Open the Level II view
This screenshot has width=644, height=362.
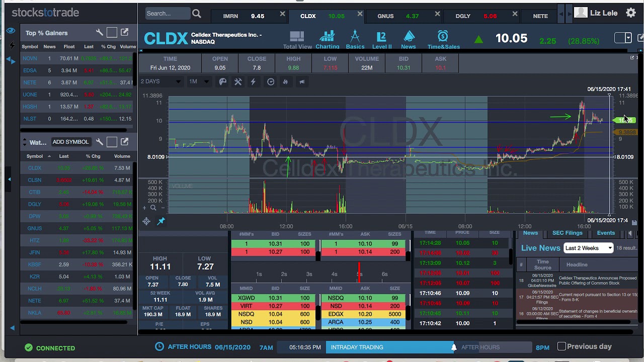[381, 40]
